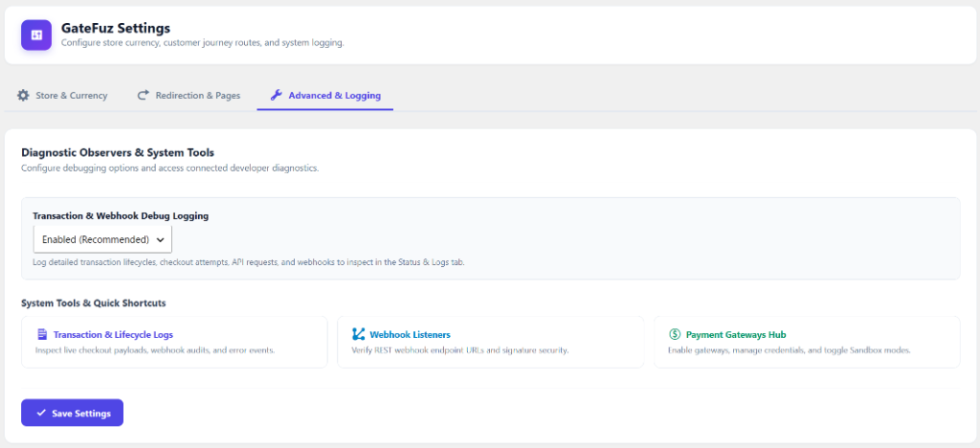980x448 pixels.
Task: Click the System Tools & Quick Shortcuts heading
Action: pyautogui.click(x=94, y=303)
